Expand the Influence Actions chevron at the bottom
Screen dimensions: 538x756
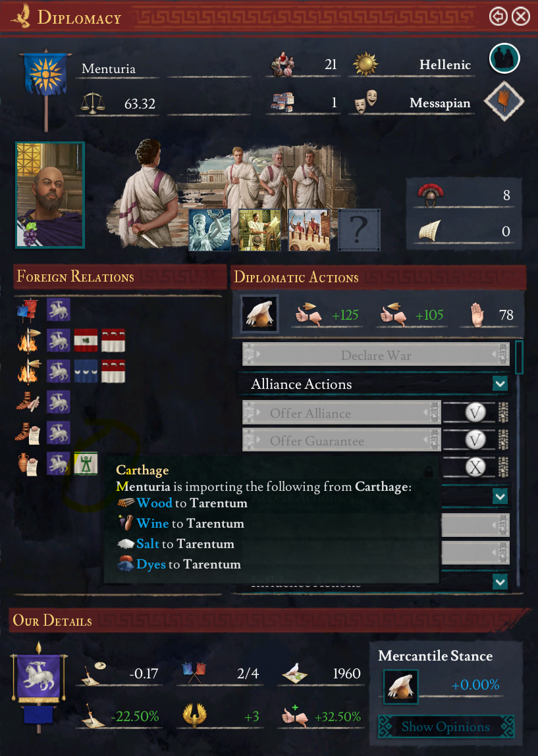(500, 582)
